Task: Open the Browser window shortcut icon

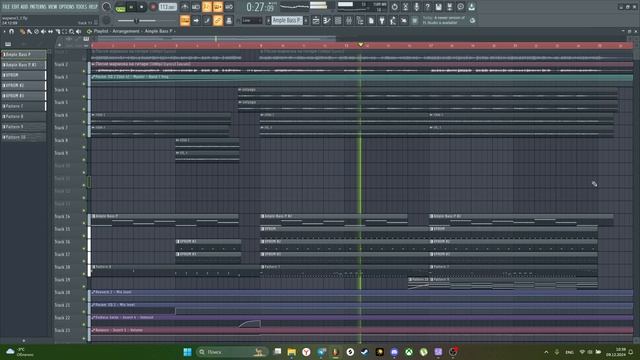Action: 360,20
